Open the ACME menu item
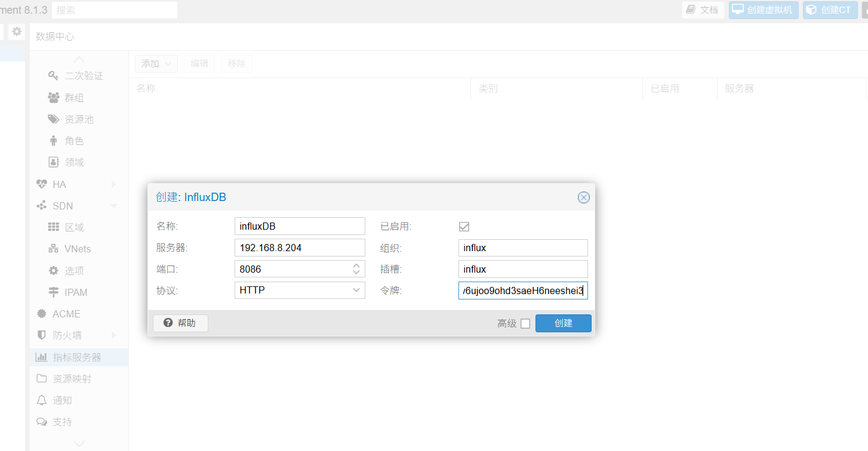Image resolution: width=868 pixels, height=451 pixels. pyautogui.click(x=66, y=314)
